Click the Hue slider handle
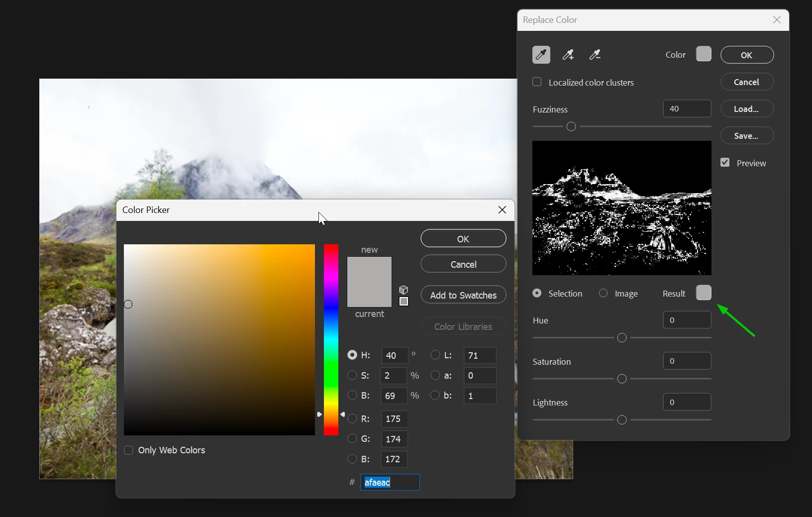Viewport: 812px width, 517px height. point(621,338)
